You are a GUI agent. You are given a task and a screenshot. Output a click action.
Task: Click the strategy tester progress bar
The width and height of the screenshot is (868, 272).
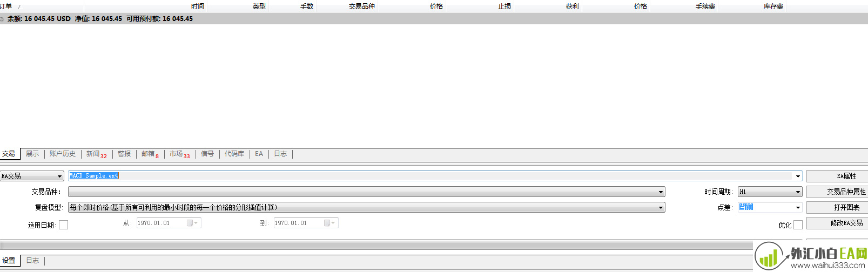(x=376, y=246)
